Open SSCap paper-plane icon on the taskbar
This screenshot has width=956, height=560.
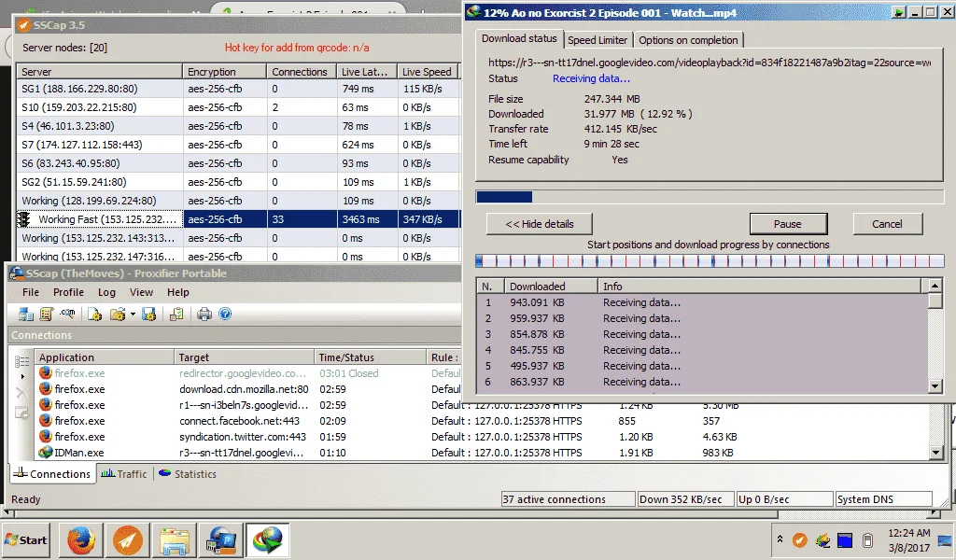point(127,540)
